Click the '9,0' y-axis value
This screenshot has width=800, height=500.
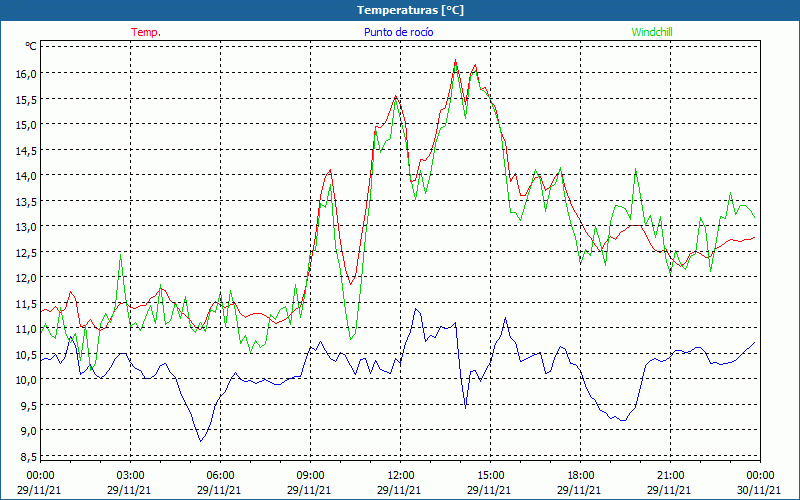point(29,431)
